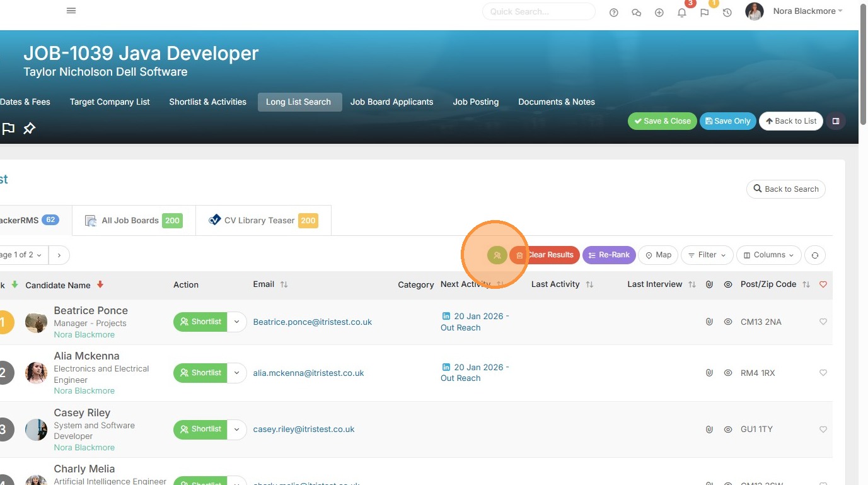Image resolution: width=868 pixels, height=485 pixels.
Task: Shortlist Beatrice Ponce with the green button
Action: pos(200,322)
